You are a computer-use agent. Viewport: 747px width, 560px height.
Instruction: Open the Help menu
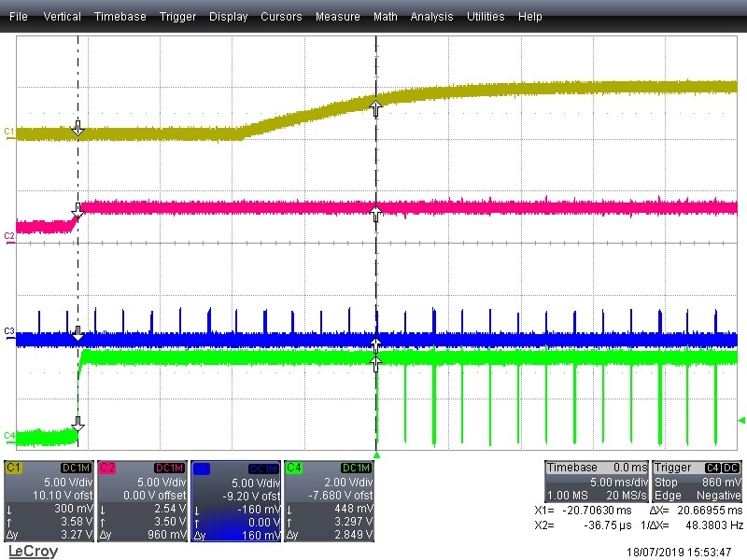(x=529, y=16)
